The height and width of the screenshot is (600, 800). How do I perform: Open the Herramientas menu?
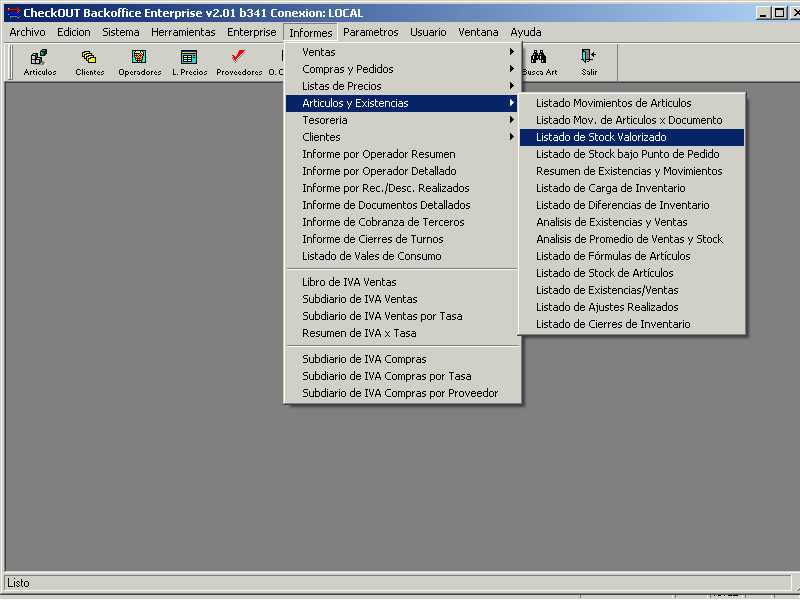pyautogui.click(x=183, y=32)
